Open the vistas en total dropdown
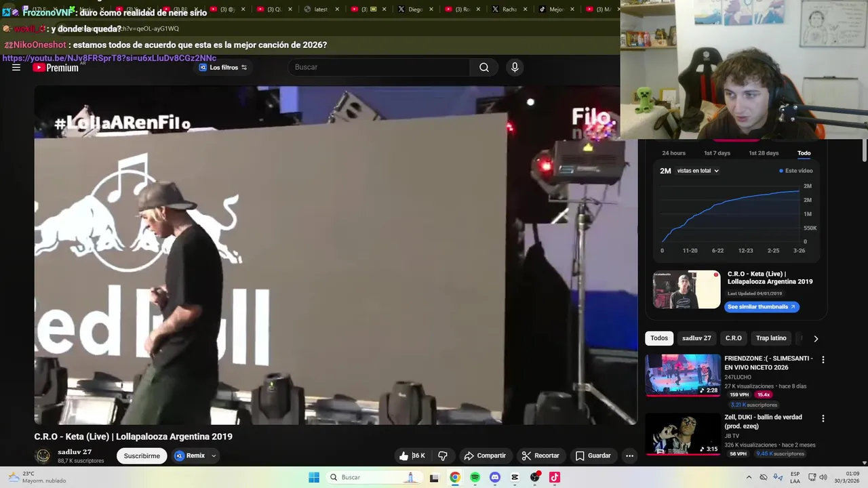The width and height of the screenshot is (868, 488). [698, 171]
